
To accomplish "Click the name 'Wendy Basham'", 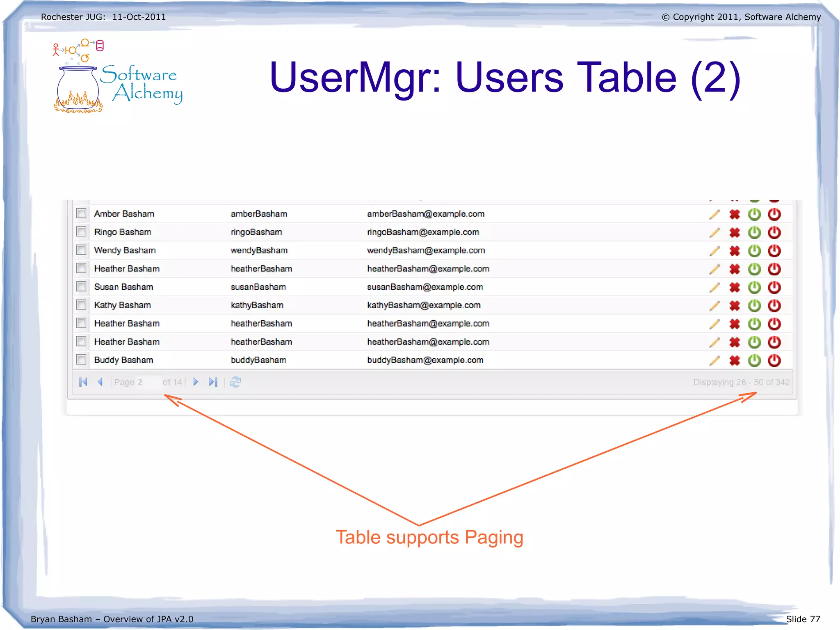I will [x=125, y=251].
